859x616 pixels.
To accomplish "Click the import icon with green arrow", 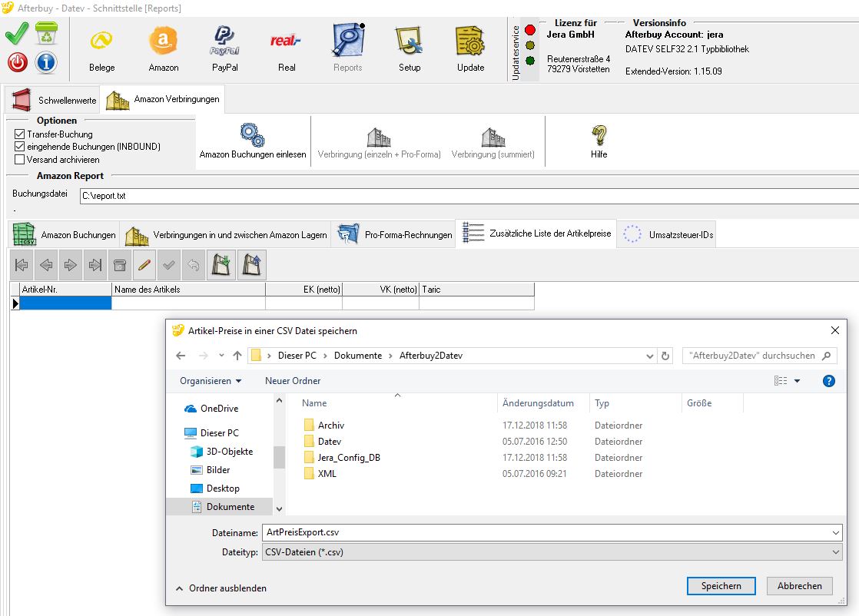I will click(221, 265).
